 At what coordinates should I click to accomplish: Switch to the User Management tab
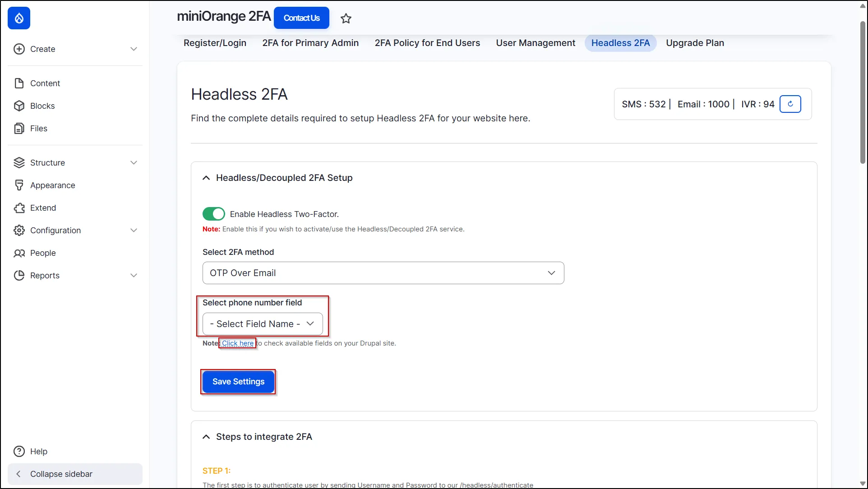[x=536, y=43]
